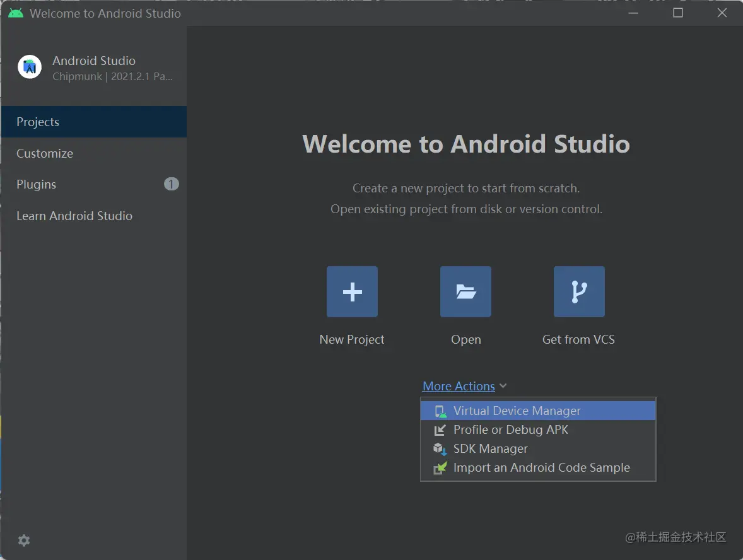Screen dimensions: 743x560
Task: Click the More Actions link
Action: pyautogui.click(x=459, y=386)
